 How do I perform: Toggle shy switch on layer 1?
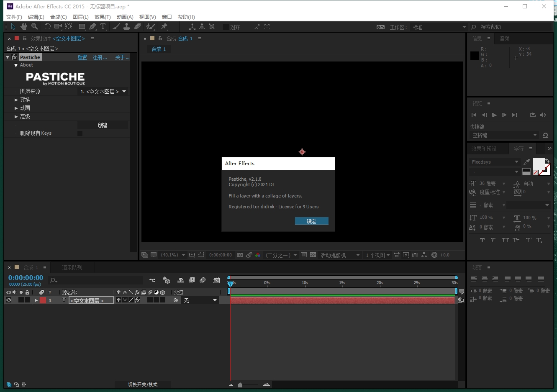pyautogui.click(x=119, y=300)
